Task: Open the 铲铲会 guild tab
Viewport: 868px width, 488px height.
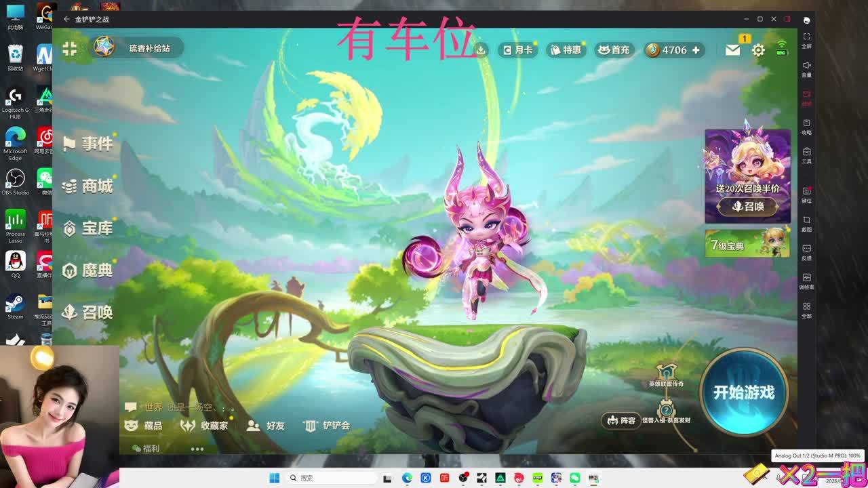Action: pos(327,426)
